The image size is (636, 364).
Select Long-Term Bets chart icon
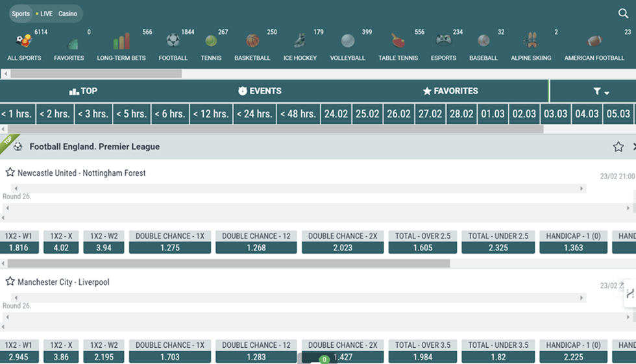121,41
